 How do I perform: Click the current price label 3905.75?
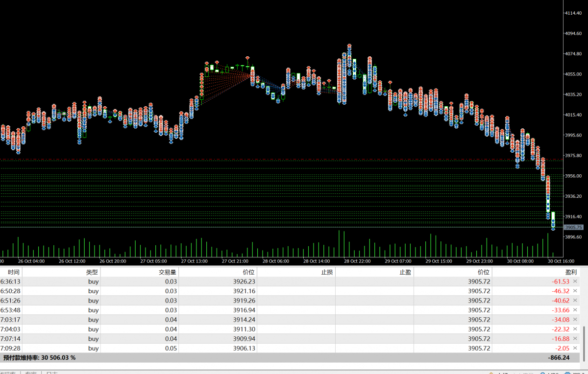click(x=573, y=227)
